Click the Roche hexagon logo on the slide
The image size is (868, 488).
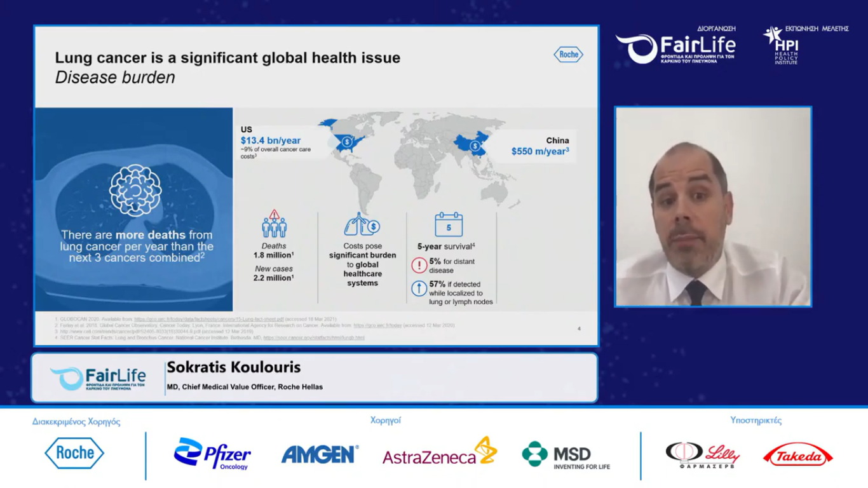(568, 55)
